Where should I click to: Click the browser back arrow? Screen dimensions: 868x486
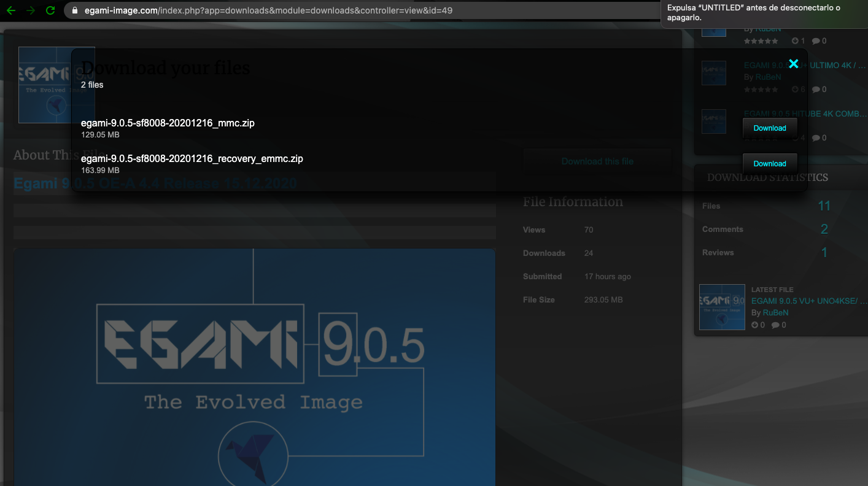pyautogui.click(x=11, y=10)
